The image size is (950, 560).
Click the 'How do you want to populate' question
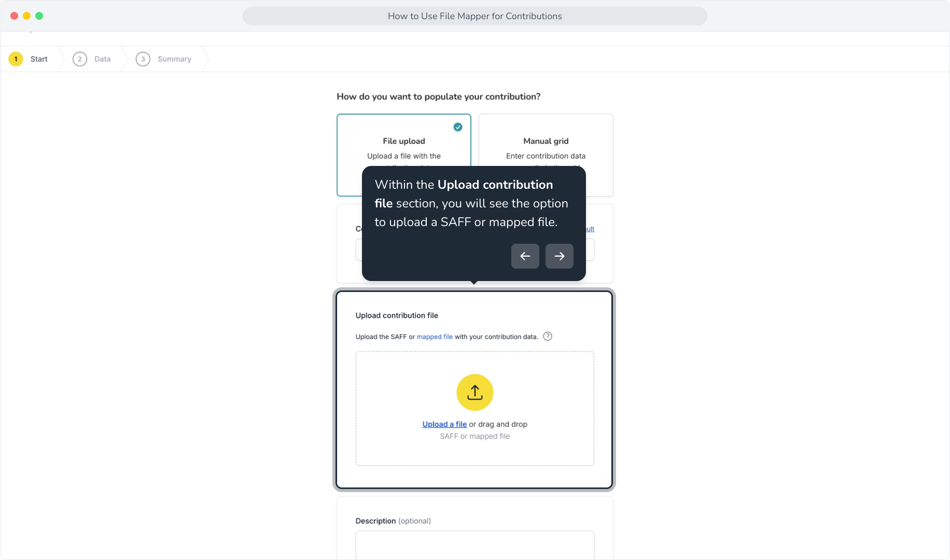pos(439,96)
